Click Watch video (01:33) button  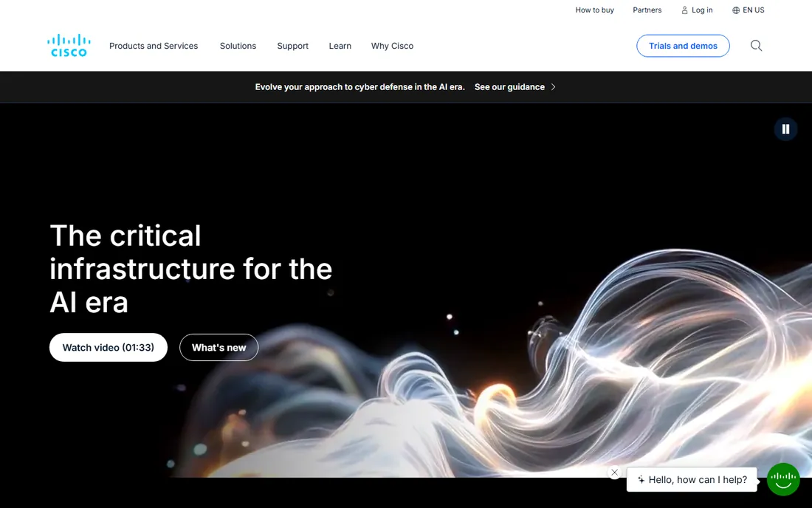coord(109,348)
